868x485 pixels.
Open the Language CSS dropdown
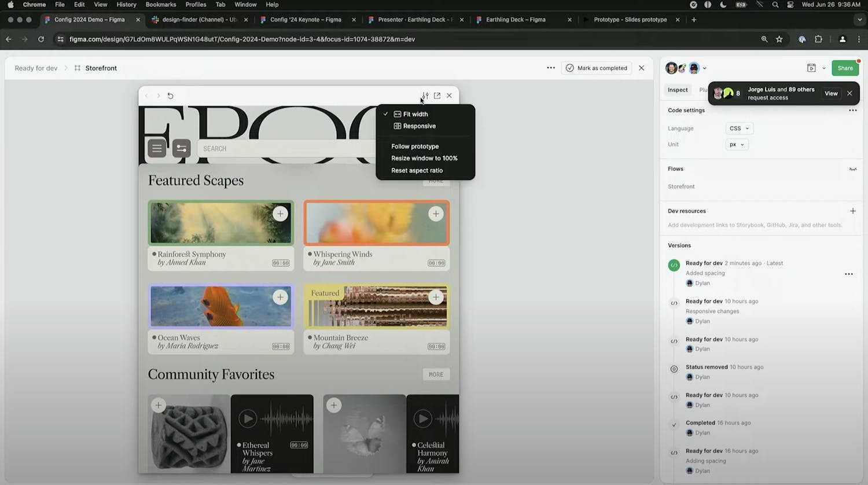(x=739, y=128)
